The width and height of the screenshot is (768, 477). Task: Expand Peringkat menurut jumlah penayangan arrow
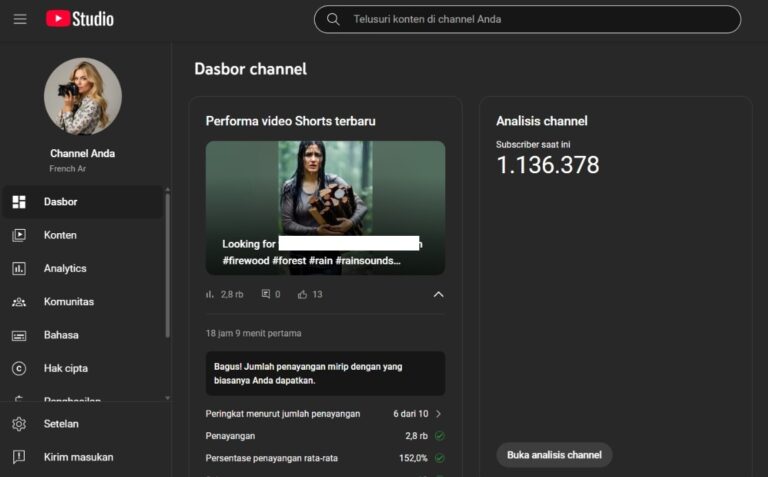(x=438, y=413)
